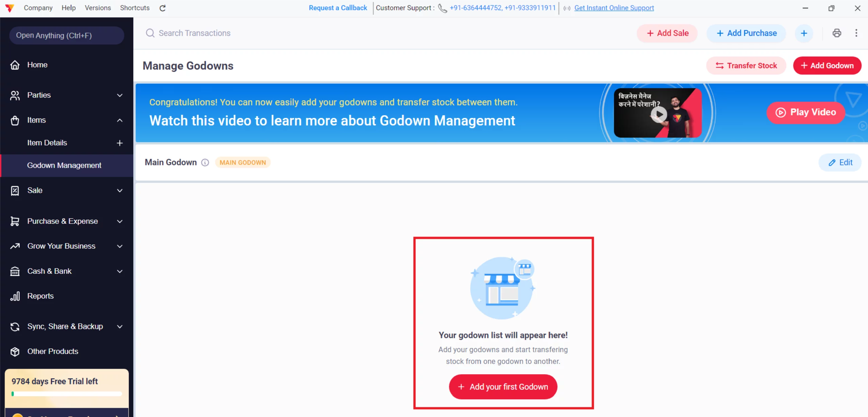Play the Godown Management video thumbnail
Image resolution: width=868 pixels, height=417 pixels.
[659, 114]
